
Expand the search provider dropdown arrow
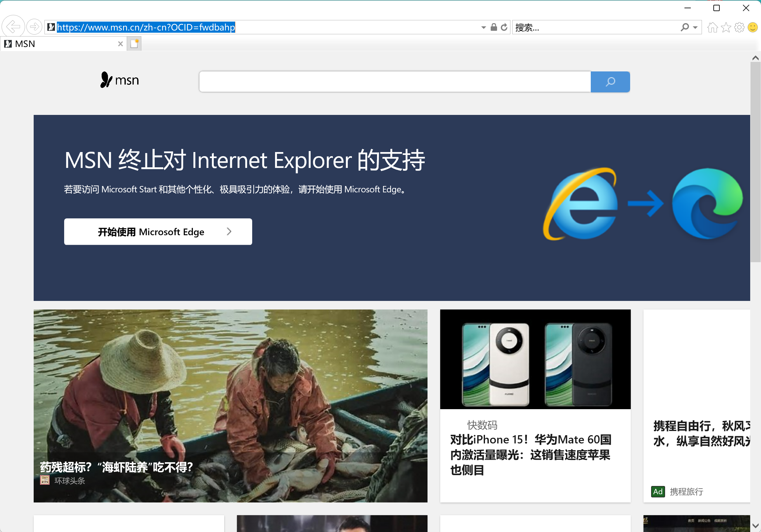[695, 28]
